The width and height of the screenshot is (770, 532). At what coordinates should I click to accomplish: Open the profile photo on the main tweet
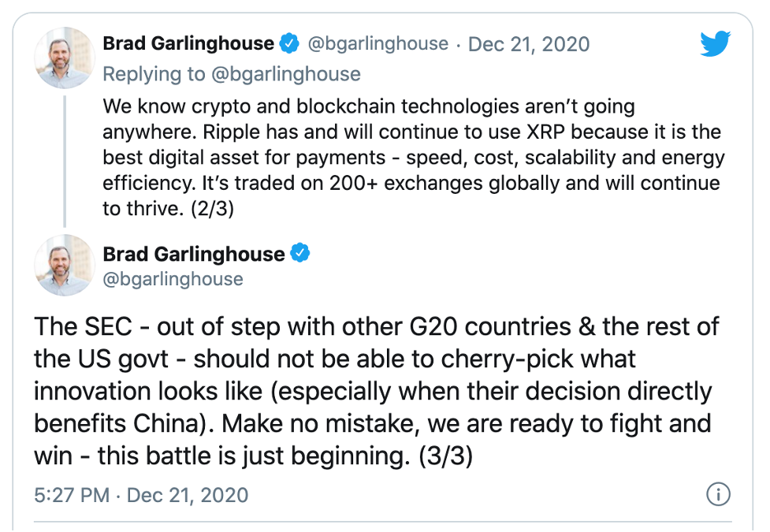[65, 266]
